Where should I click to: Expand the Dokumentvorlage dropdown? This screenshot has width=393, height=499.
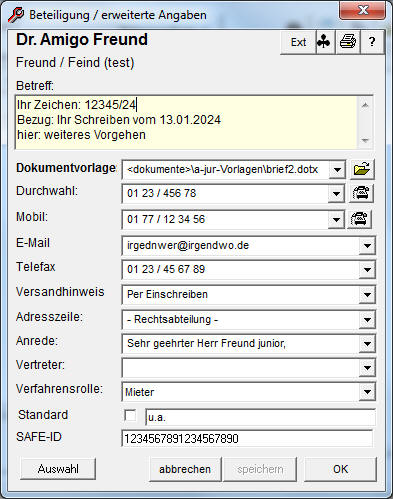tap(337, 170)
